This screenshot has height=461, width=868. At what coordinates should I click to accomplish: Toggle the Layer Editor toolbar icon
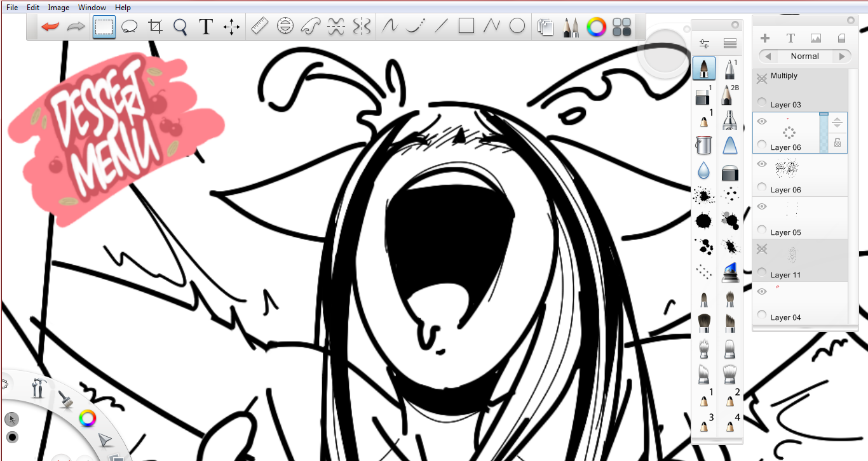click(545, 27)
